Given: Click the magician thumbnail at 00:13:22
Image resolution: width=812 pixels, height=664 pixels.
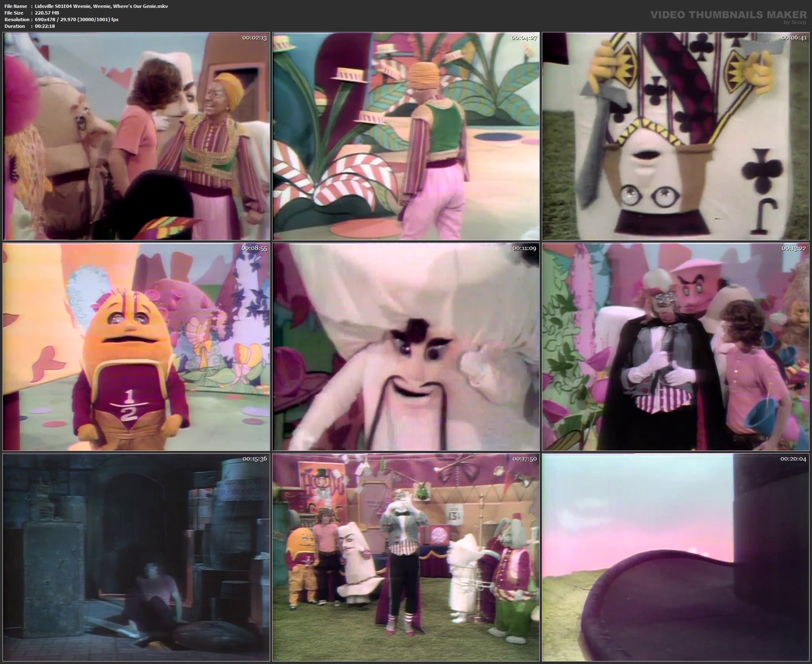Looking at the screenshot, I should click(x=676, y=347).
